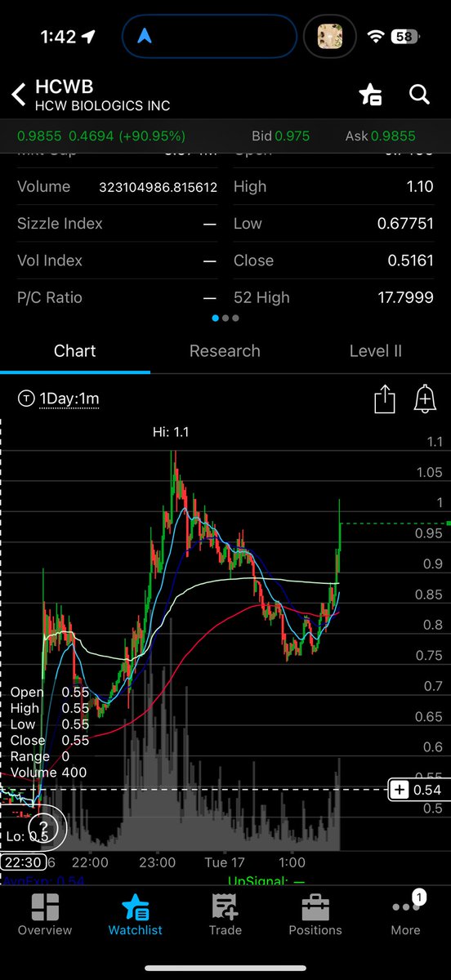
Task: Tap the 1.05 price axis label
Action: pyautogui.click(x=428, y=472)
